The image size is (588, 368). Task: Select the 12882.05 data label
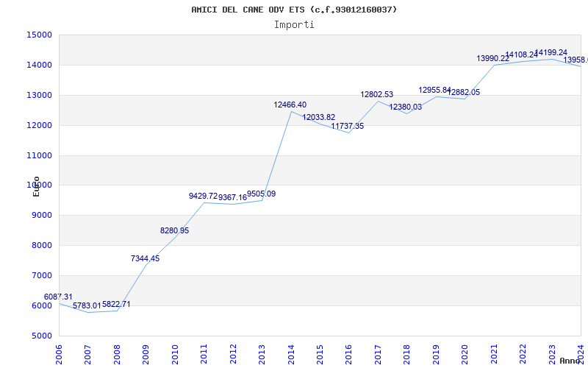(464, 93)
